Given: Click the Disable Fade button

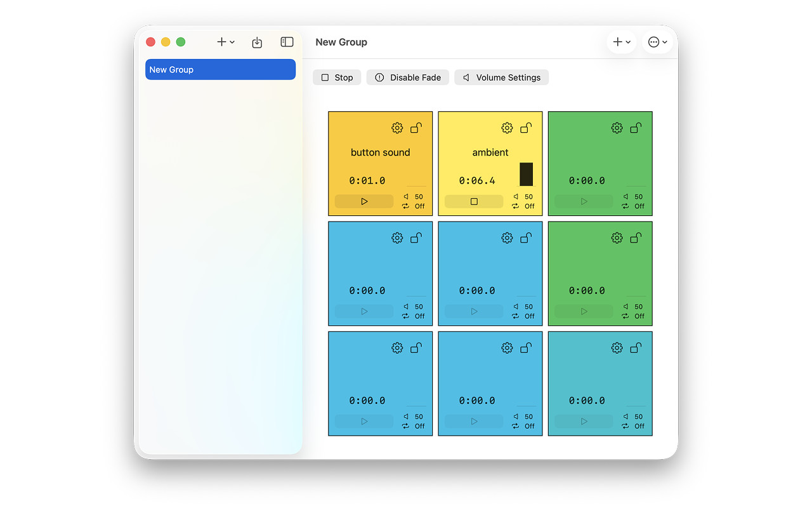Looking at the screenshot, I should 408,77.
